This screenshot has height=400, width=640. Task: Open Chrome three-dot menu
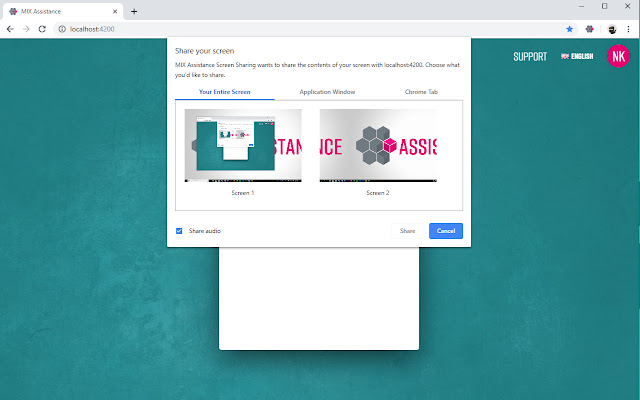(629, 29)
